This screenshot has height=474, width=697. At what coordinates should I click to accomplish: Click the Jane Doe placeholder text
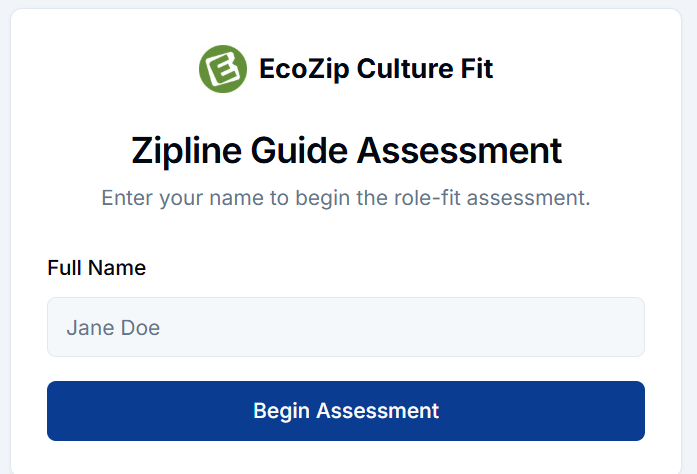(x=113, y=327)
